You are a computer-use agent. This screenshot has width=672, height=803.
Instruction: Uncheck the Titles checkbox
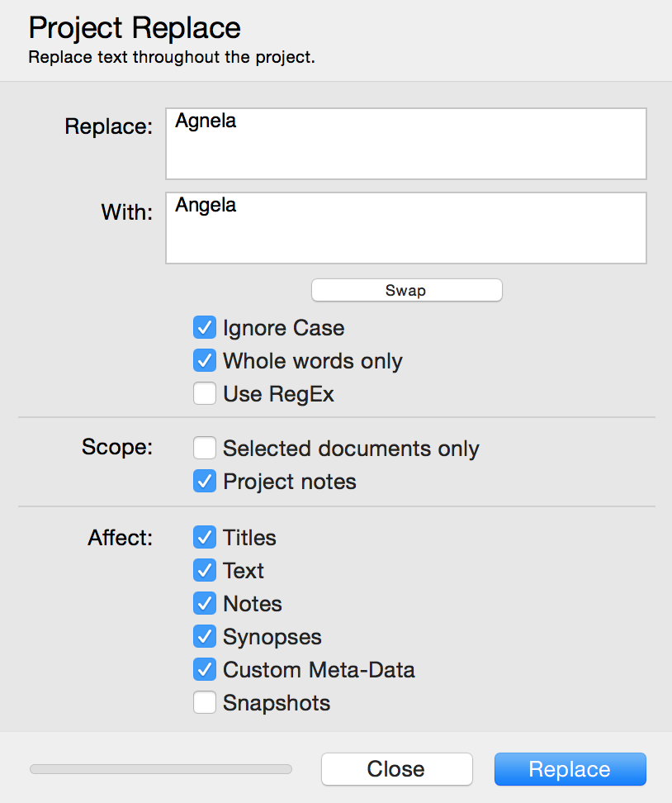pos(204,537)
